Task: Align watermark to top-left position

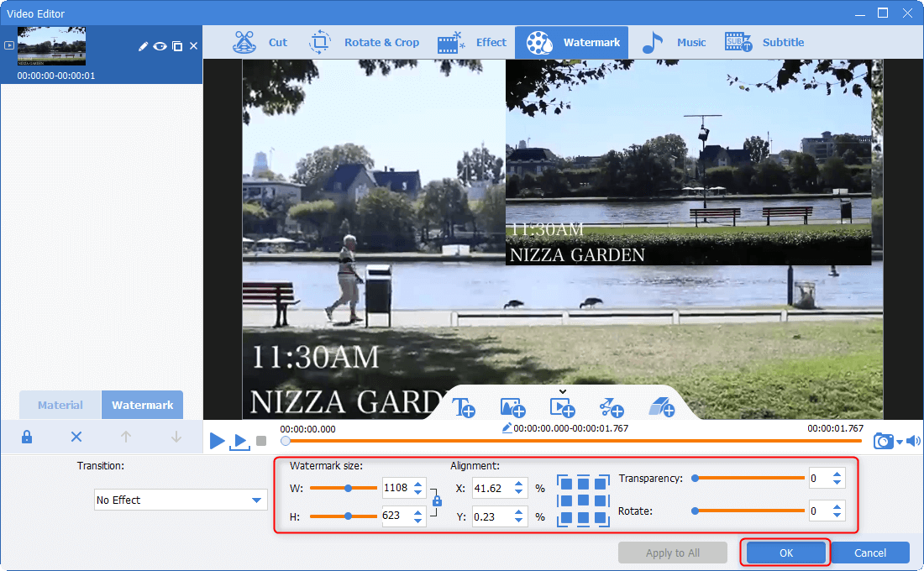Action: click(x=565, y=483)
